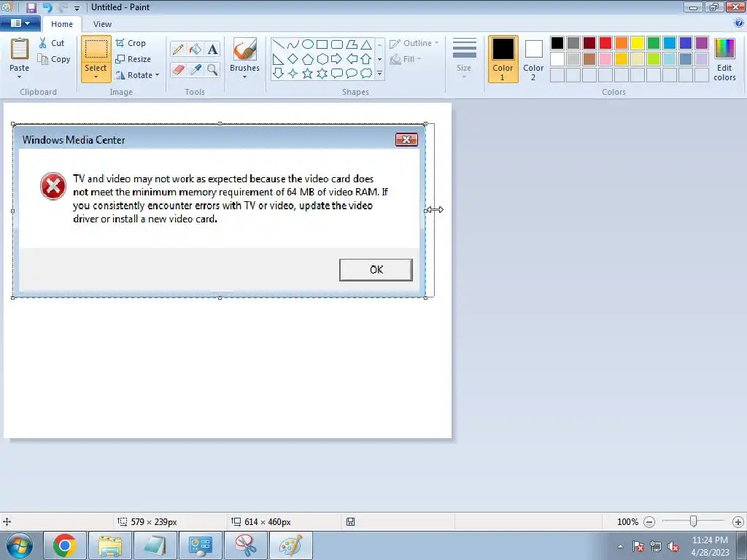The height and width of the screenshot is (560, 747).
Task: Expand the full Shapes gallery
Action: tap(379, 74)
